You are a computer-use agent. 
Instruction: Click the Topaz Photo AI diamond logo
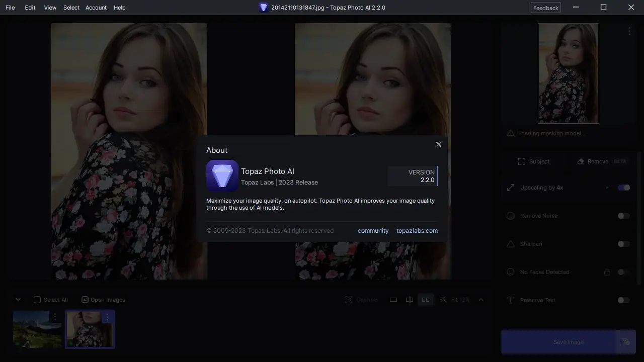click(x=222, y=176)
